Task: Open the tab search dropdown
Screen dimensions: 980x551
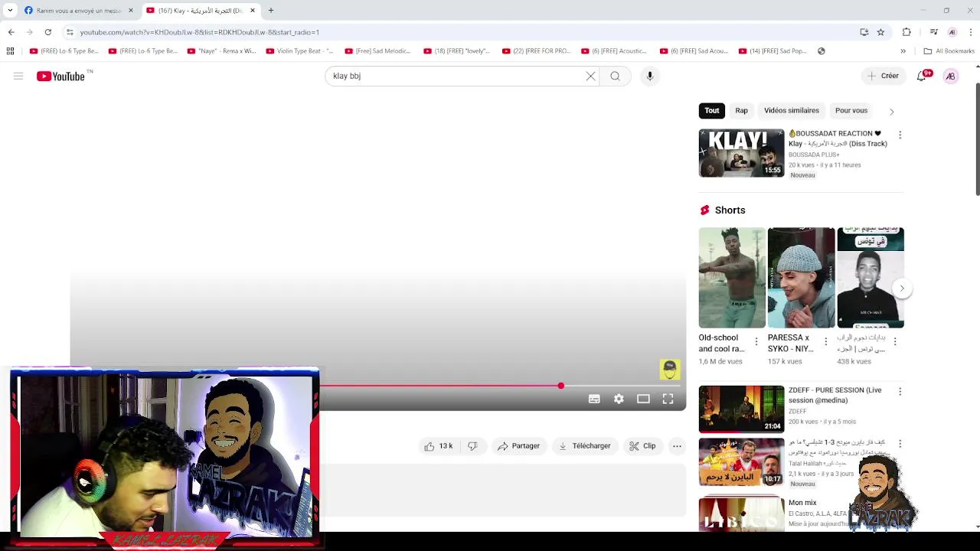Action: (x=9, y=11)
